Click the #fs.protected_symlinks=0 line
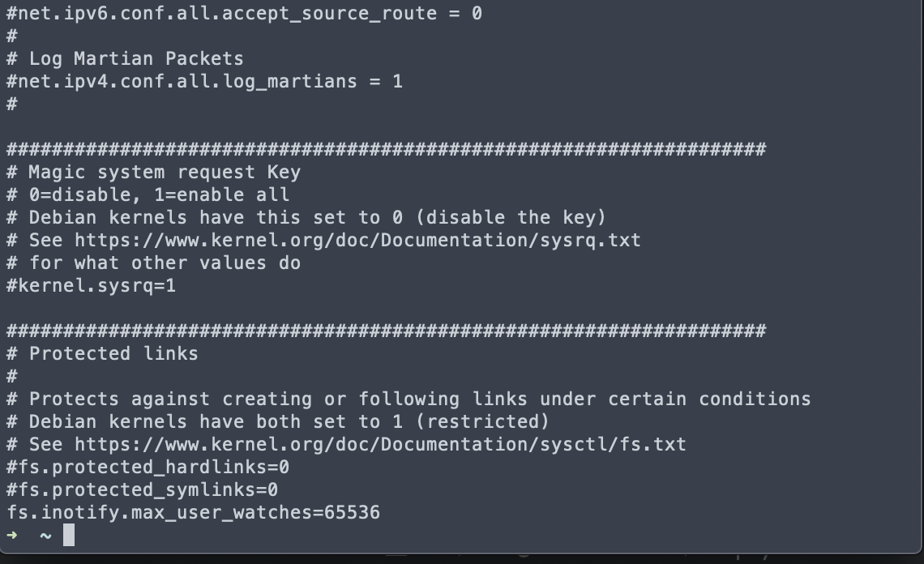The image size is (924, 564). [142, 490]
